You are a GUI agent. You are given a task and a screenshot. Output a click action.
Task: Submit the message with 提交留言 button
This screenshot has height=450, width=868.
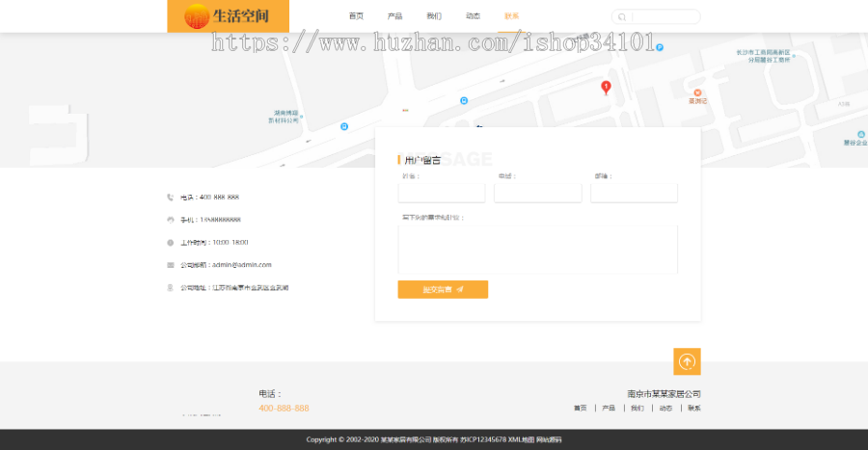click(443, 289)
